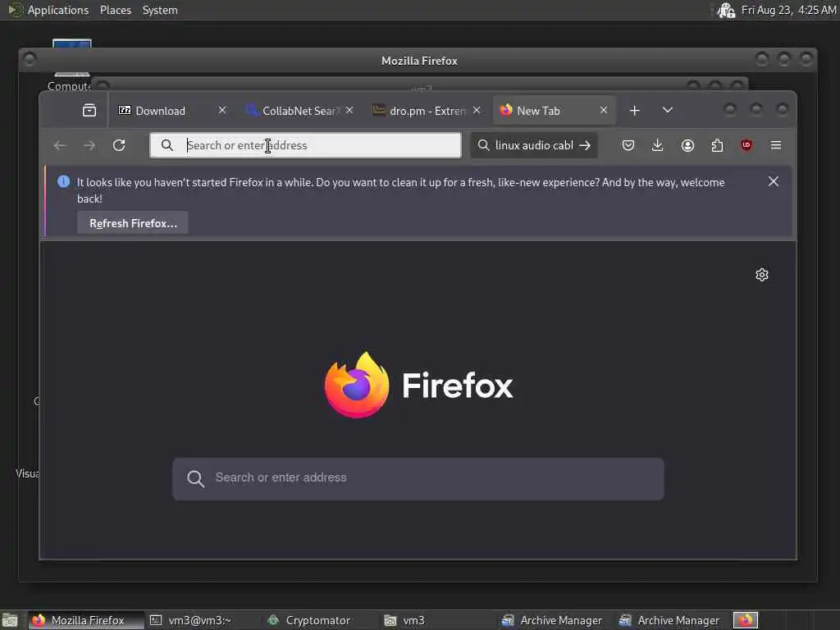The width and height of the screenshot is (840, 630).
Task: Open a new tab with plus button
Action: pyautogui.click(x=635, y=111)
